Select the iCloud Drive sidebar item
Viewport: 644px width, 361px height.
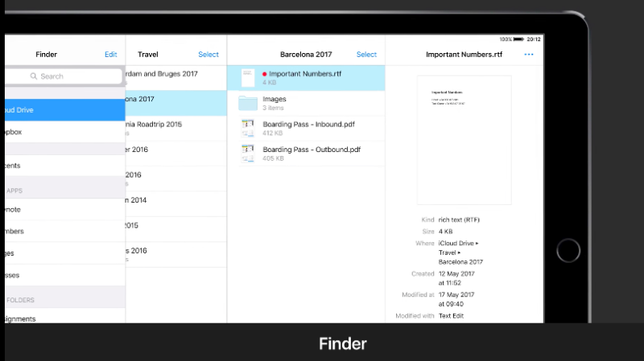click(65, 110)
